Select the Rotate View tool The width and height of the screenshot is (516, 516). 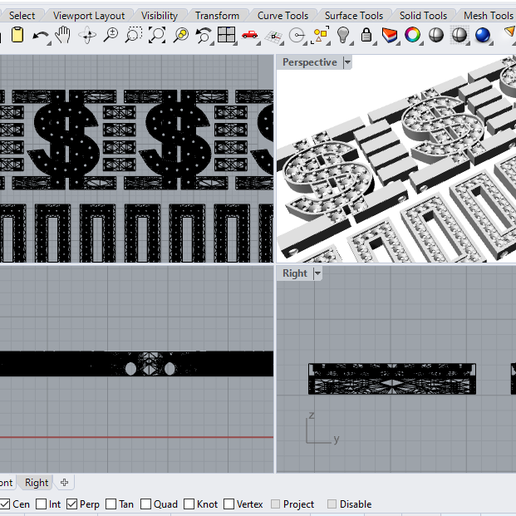point(87,35)
